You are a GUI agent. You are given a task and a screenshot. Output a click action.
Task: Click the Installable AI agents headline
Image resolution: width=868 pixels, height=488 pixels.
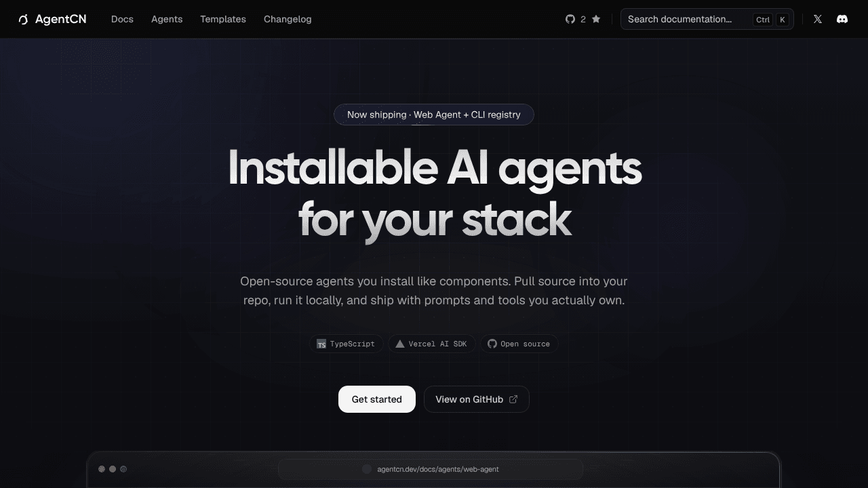click(435, 167)
